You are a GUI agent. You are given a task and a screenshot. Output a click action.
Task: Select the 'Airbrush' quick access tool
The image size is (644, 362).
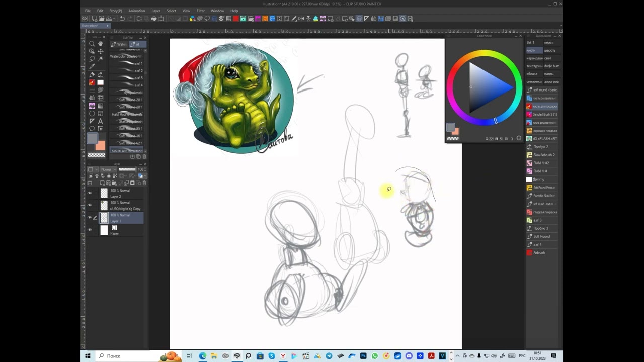tap(542, 253)
